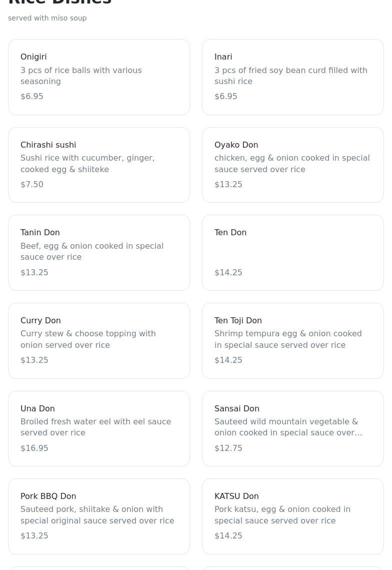Click the Onigiri $6.95 price
This screenshot has height=570, width=392.
click(x=32, y=96)
